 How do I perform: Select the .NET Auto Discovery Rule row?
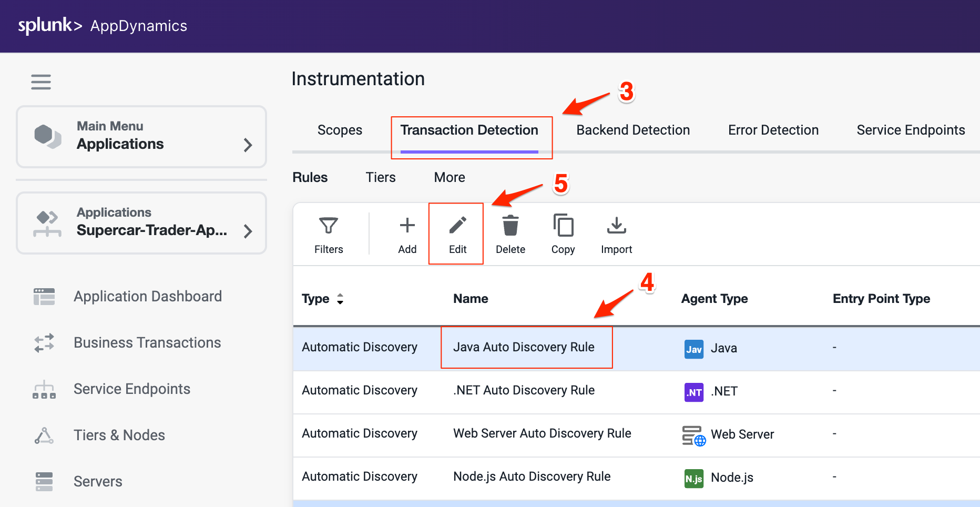click(524, 390)
